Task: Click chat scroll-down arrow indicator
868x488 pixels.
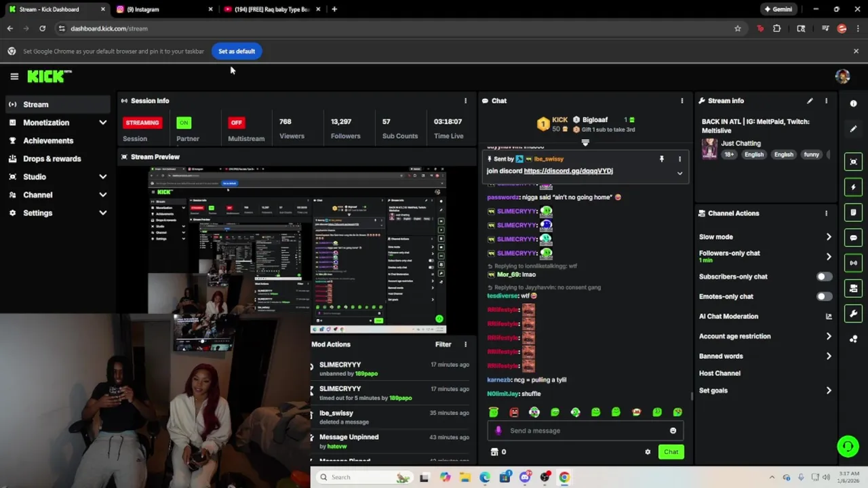Action: (x=585, y=143)
